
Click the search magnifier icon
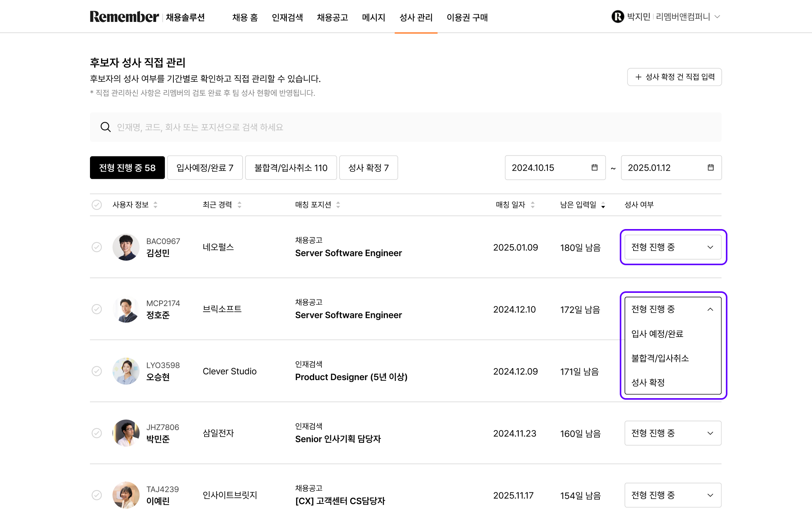tap(106, 127)
